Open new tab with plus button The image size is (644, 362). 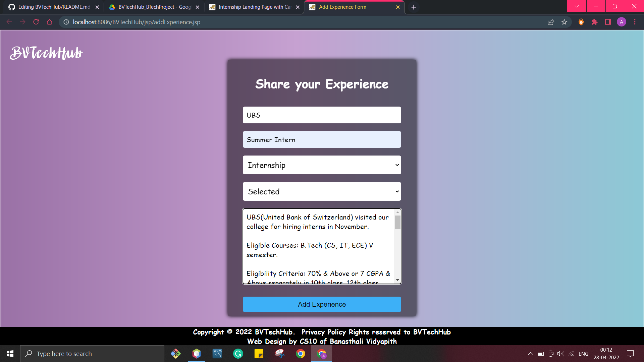click(x=414, y=7)
